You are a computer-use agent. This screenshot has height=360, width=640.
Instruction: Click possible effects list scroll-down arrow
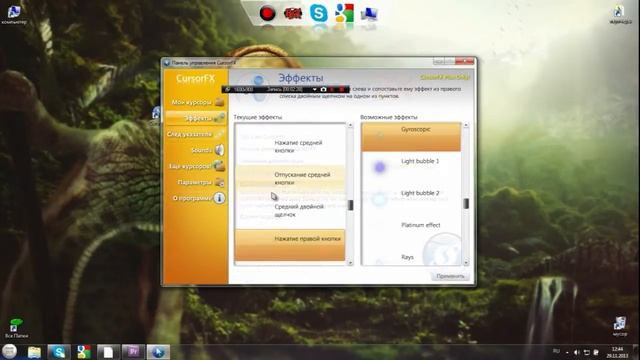tap(466, 262)
